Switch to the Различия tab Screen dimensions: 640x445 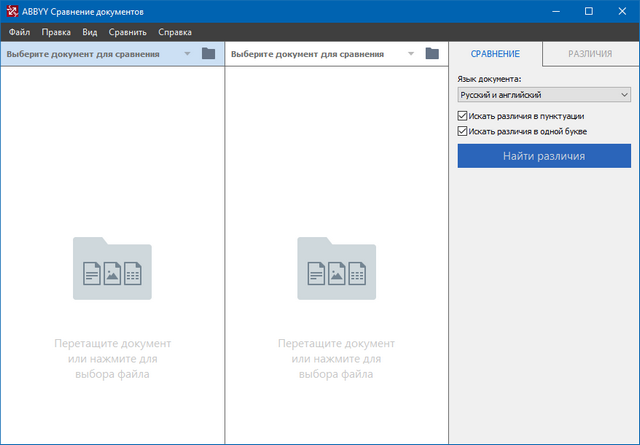(x=590, y=53)
